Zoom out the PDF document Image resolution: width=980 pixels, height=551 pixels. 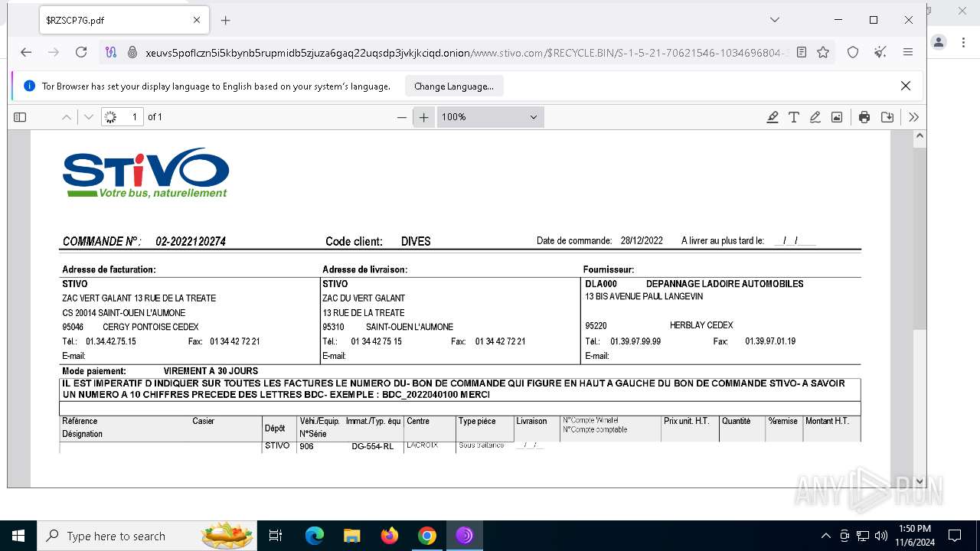pos(402,117)
